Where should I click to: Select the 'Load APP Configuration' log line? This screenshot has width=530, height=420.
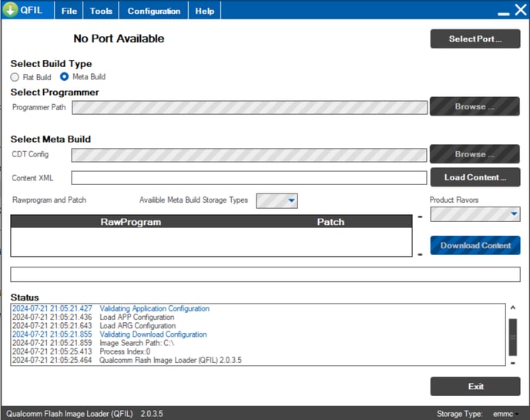tap(93, 318)
